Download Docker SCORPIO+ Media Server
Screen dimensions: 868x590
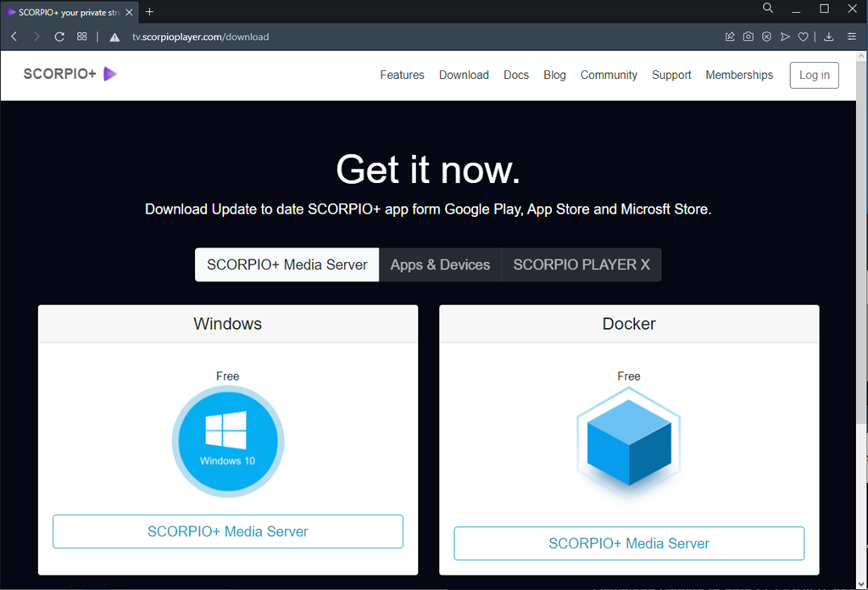pos(628,543)
